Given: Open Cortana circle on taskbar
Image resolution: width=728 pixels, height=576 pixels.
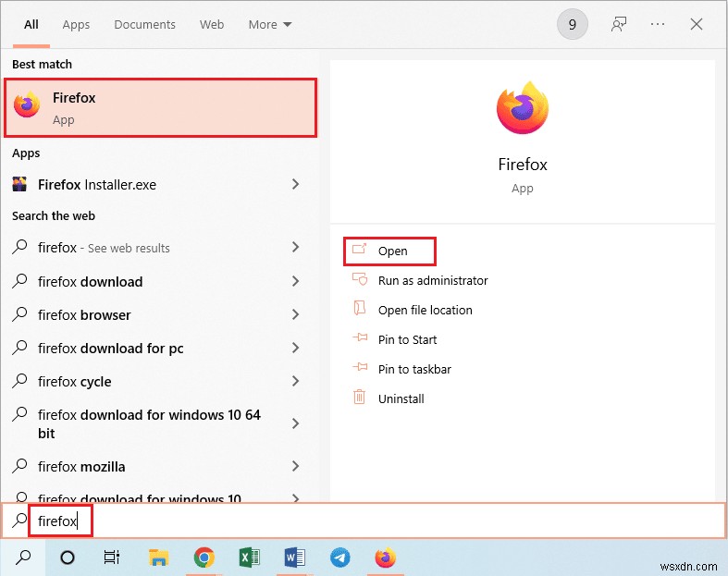Looking at the screenshot, I should pos(68,557).
